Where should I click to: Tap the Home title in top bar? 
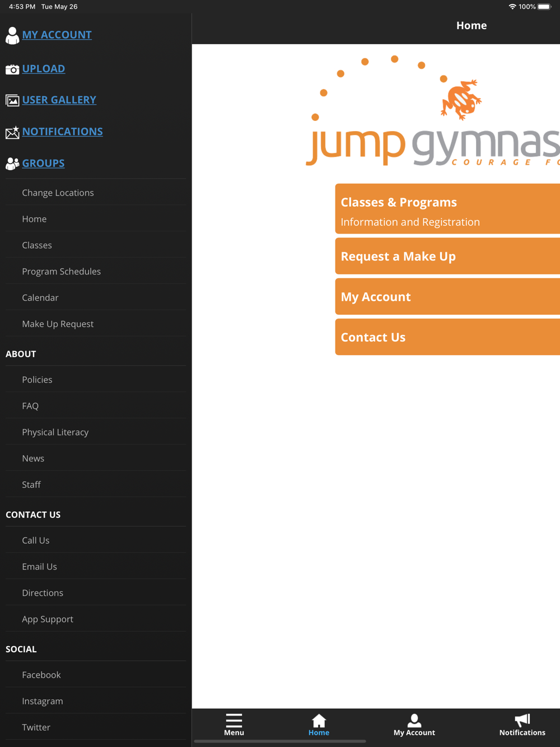(472, 25)
